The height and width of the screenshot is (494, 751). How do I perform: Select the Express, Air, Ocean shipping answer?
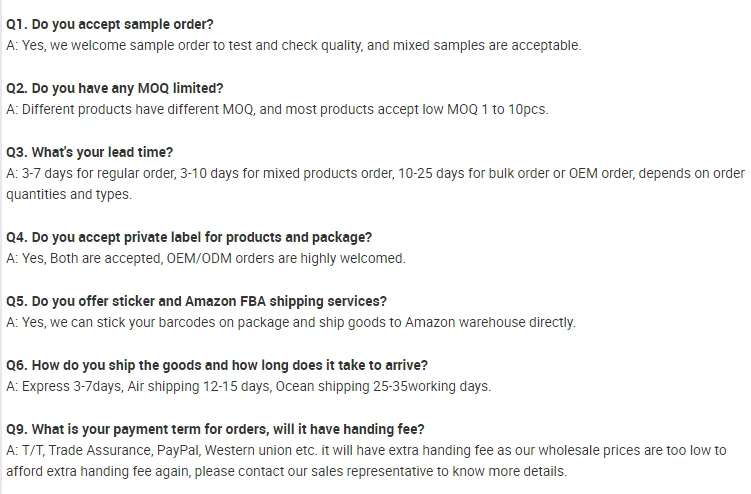(249, 387)
